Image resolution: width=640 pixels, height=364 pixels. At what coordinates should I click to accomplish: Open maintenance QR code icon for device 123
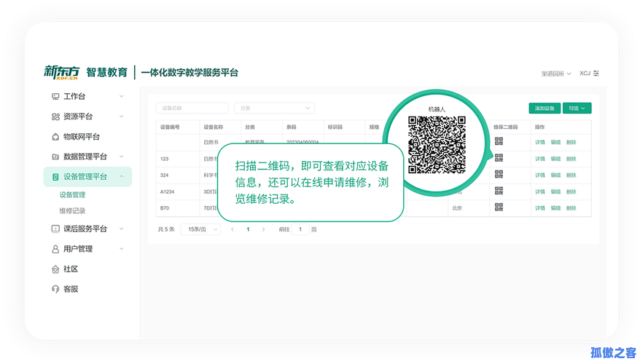pos(499,158)
